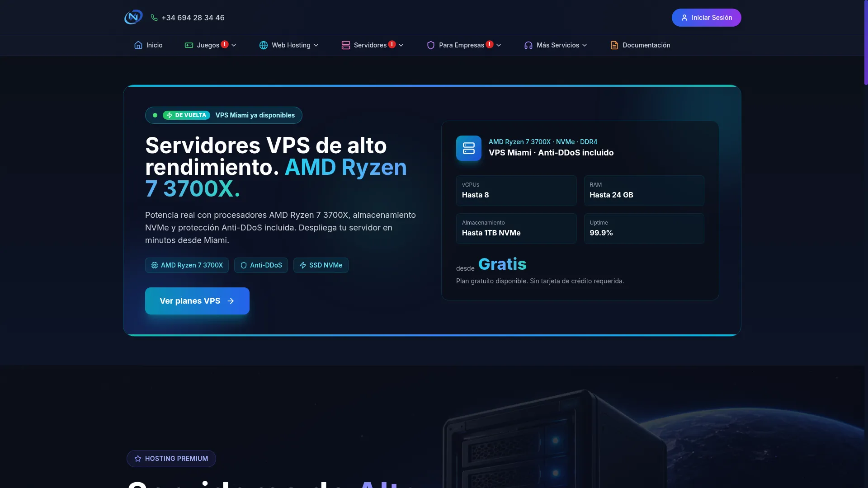This screenshot has height=488, width=868.
Task: Open the Para Empresas menu
Action: (464, 45)
